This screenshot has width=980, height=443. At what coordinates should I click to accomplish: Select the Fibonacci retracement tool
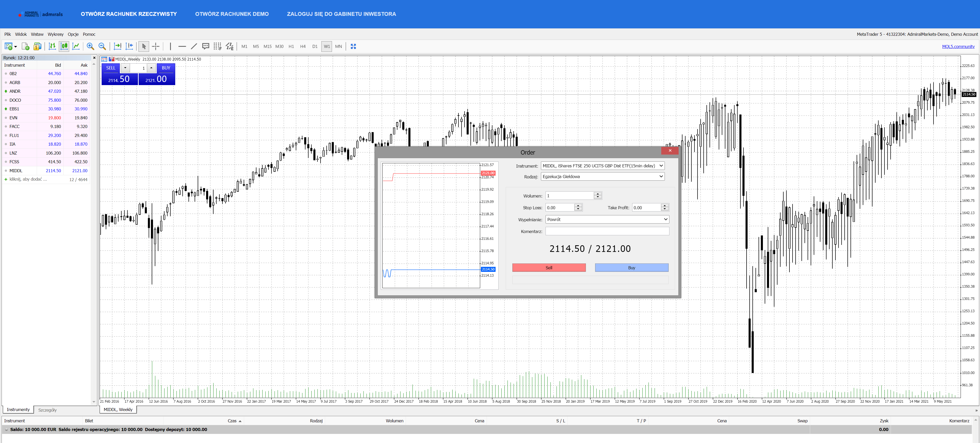coord(217,46)
